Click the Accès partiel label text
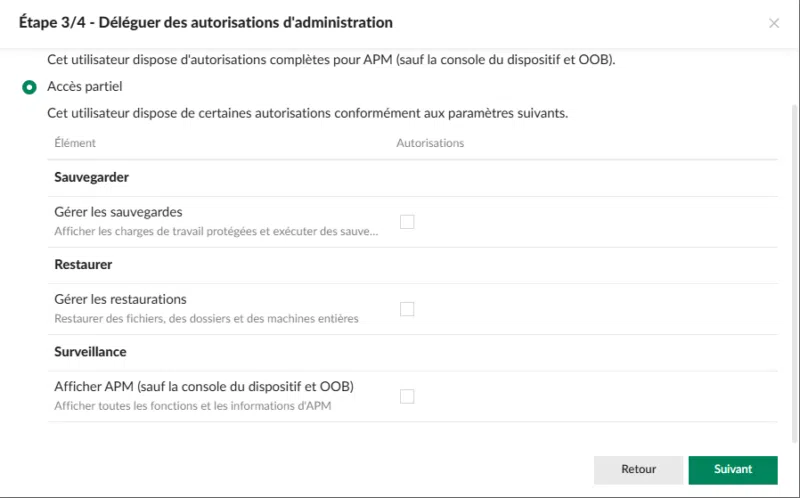Image resolution: width=800 pixels, height=498 pixels. tap(84, 87)
